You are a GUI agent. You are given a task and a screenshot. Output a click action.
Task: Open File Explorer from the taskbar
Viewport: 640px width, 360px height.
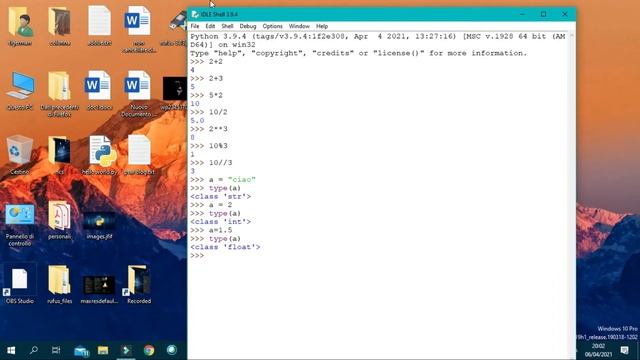tap(103, 350)
